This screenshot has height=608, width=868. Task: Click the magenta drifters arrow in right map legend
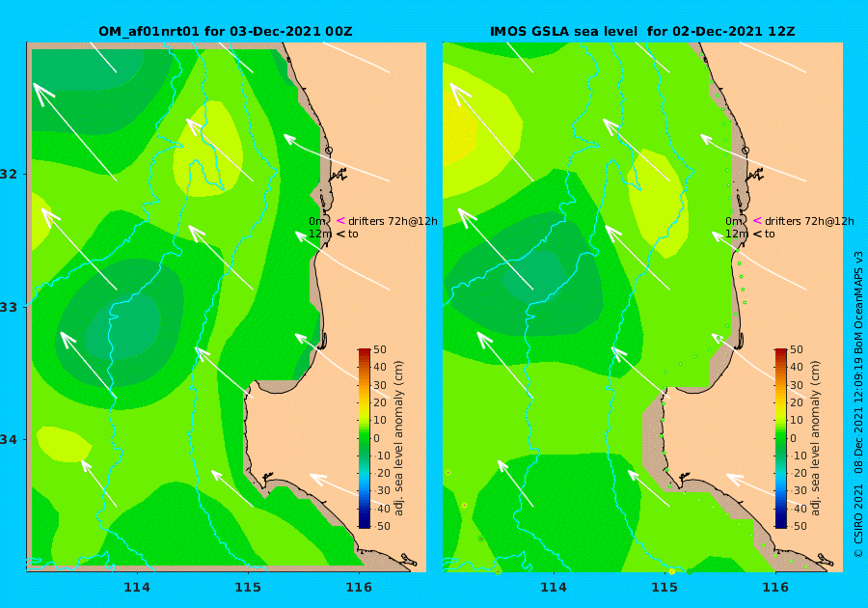[x=757, y=221]
